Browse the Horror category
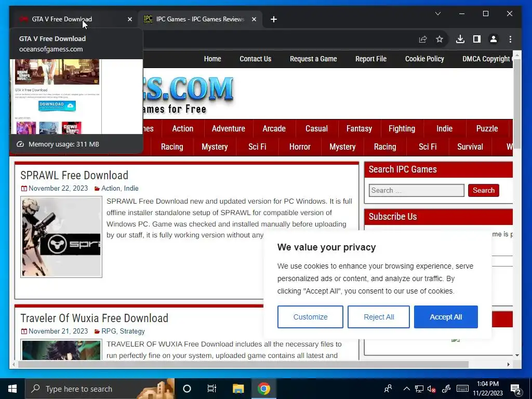Viewport: 532px width, 399px height. coord(300,147)
